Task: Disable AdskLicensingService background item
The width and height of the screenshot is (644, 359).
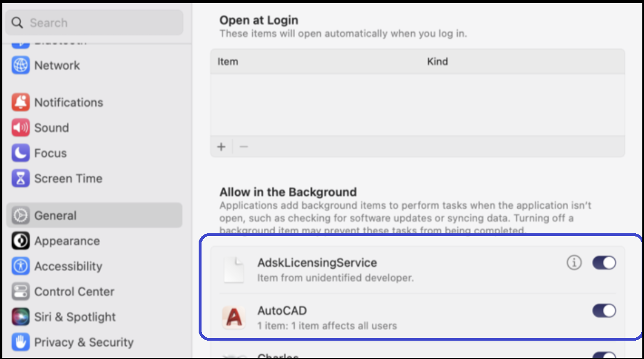Action: pos(603,262)
